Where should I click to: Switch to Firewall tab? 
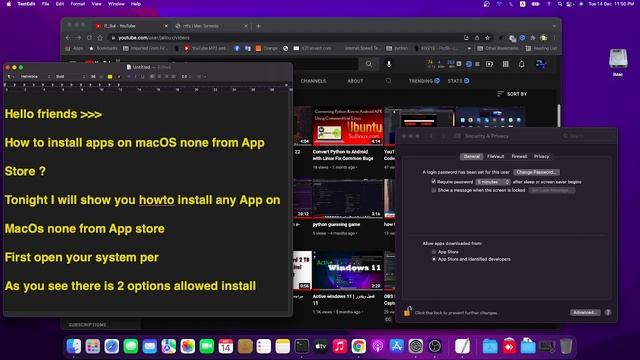[x=519, y=156]
